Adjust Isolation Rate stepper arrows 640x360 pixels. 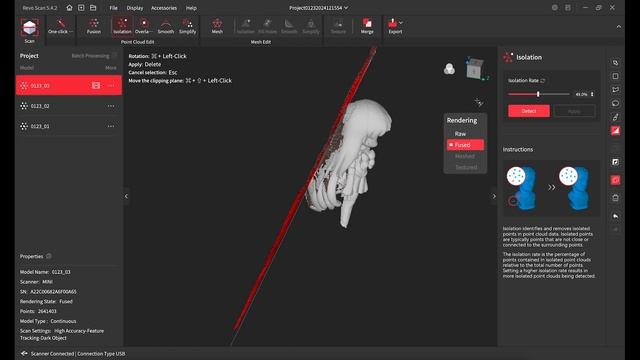pyautogui.click(x=592, y=94)
